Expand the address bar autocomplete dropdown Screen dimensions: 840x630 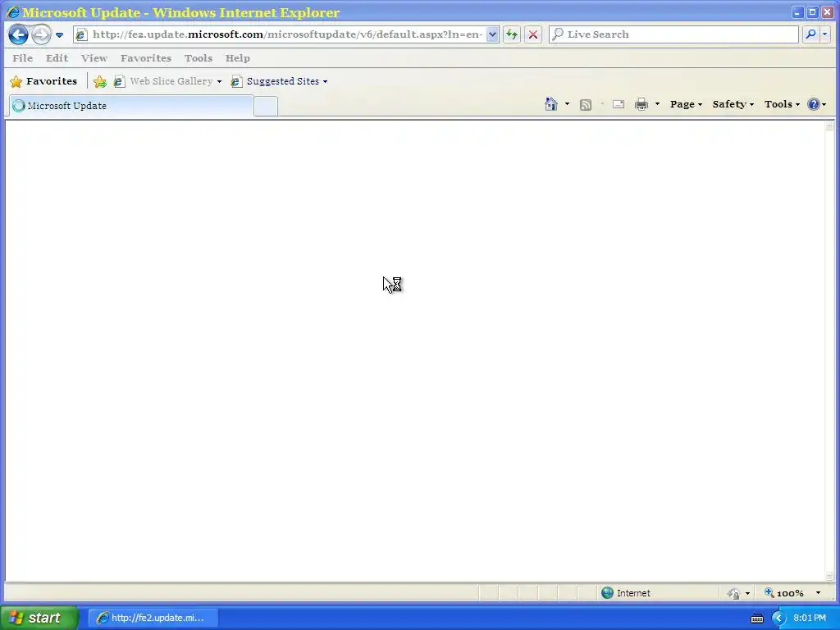(x=492, y=34)
